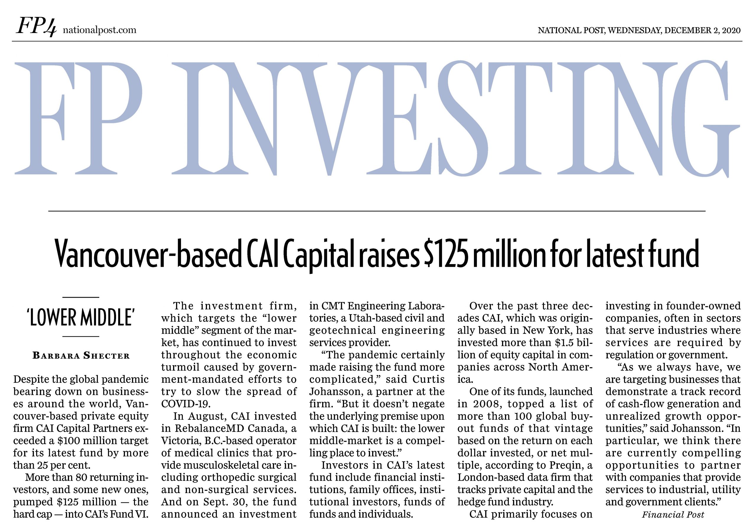756x532 pixels.
Task: Click the nationalpost.com web address
Action: click(x=99, y=30)
